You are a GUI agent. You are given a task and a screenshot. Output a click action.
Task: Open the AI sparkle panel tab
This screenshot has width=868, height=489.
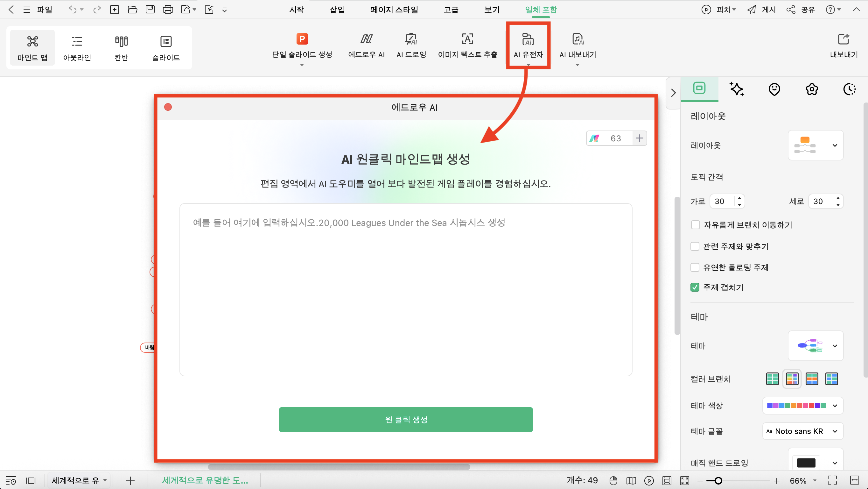click(x=737, y=89)
